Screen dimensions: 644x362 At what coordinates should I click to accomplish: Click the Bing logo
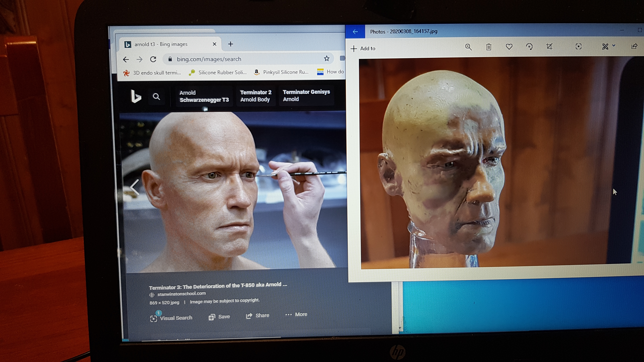(x=136, y=96)
